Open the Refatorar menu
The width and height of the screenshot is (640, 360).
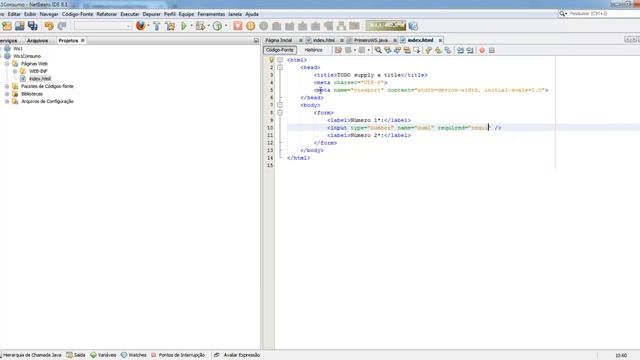coord(107,14)
